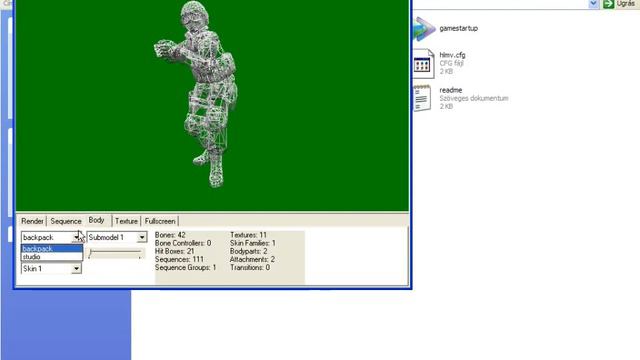Click the 'readme' file name
Viewport: 640px width, 360px height.
pos(451,90)
